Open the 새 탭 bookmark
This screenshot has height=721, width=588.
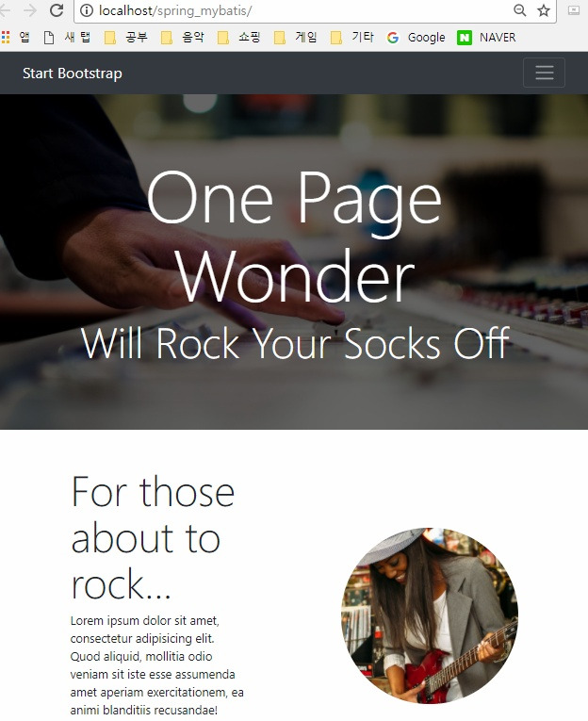tap(68, 38)
